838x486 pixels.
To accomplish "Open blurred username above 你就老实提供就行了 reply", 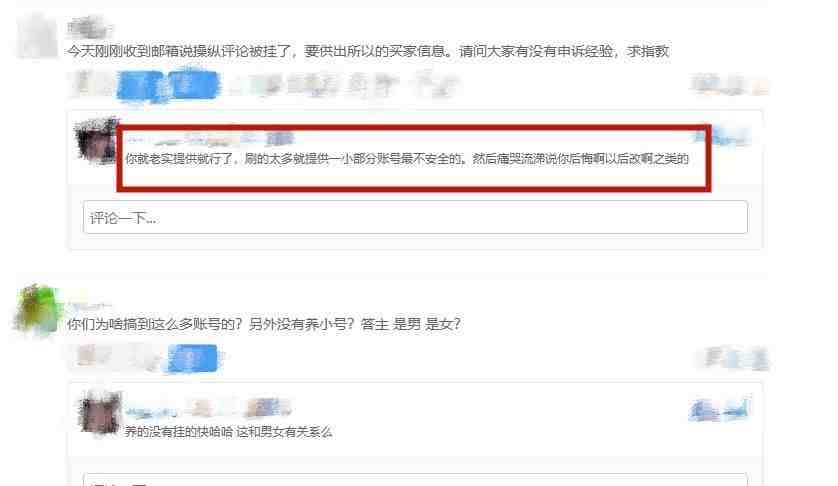I will coord(211,139).
